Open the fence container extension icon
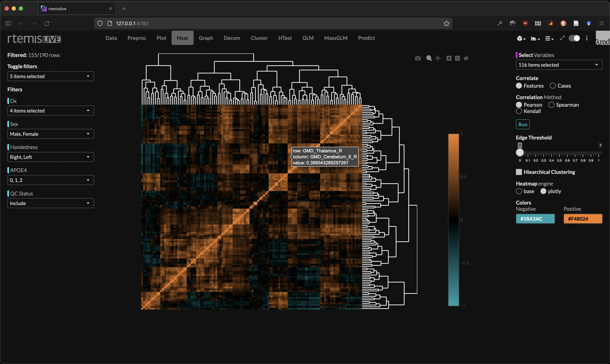 tap(538, 23)
